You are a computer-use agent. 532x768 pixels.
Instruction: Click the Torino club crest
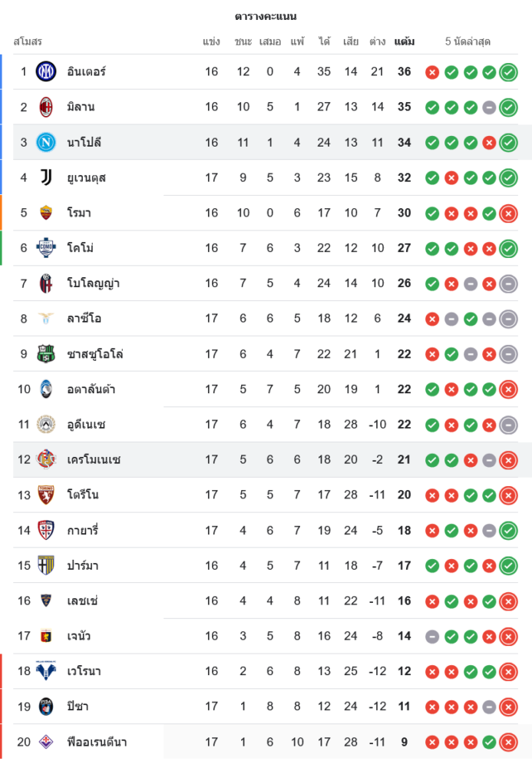click(46, 495)
